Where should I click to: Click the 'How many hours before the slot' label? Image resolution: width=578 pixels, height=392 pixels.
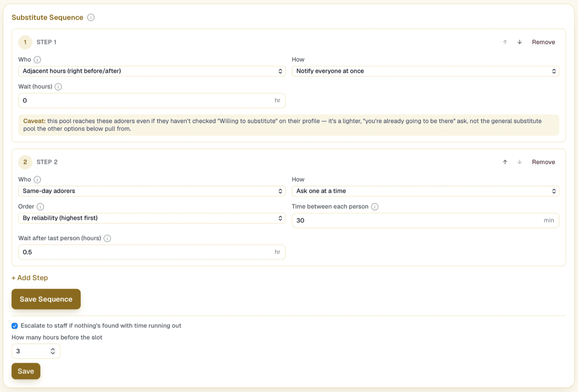57,337
